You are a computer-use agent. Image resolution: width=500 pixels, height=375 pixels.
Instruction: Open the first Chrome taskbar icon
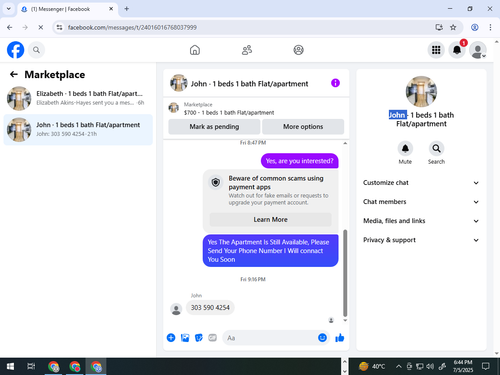click(x=53, y=366)
